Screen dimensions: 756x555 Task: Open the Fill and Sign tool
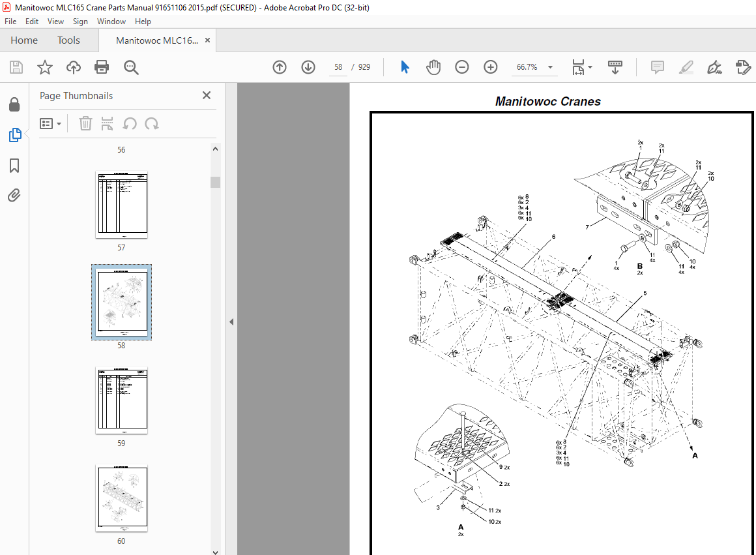pyautogui.click(x=714, y=67)
